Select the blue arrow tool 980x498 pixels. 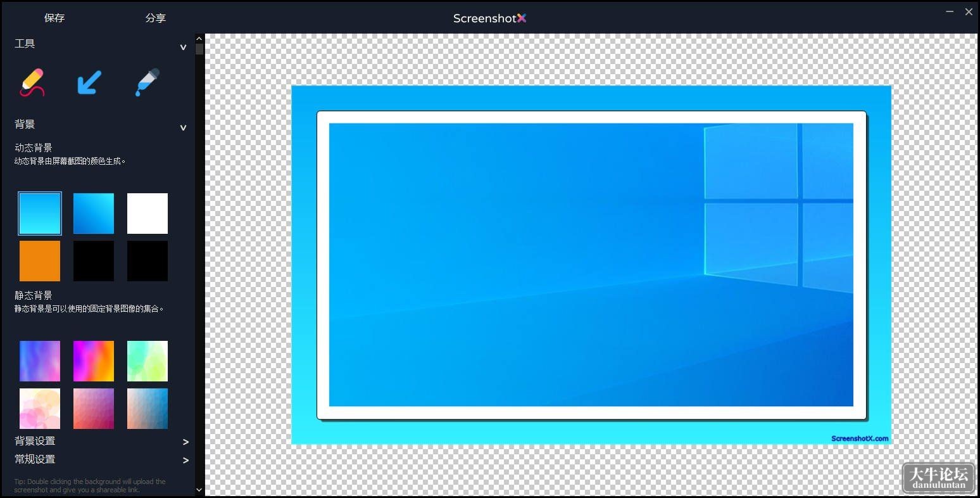(x=89, y=82)
